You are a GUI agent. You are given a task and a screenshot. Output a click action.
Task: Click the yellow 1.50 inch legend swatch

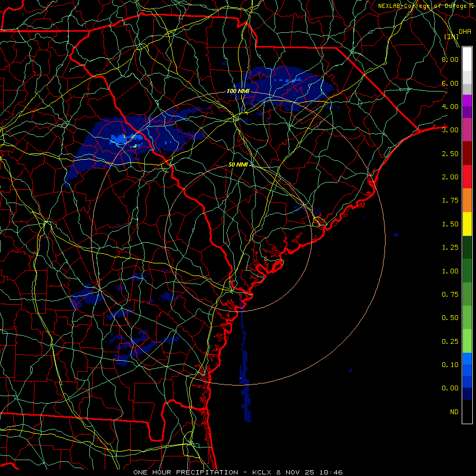coord(467,224)
